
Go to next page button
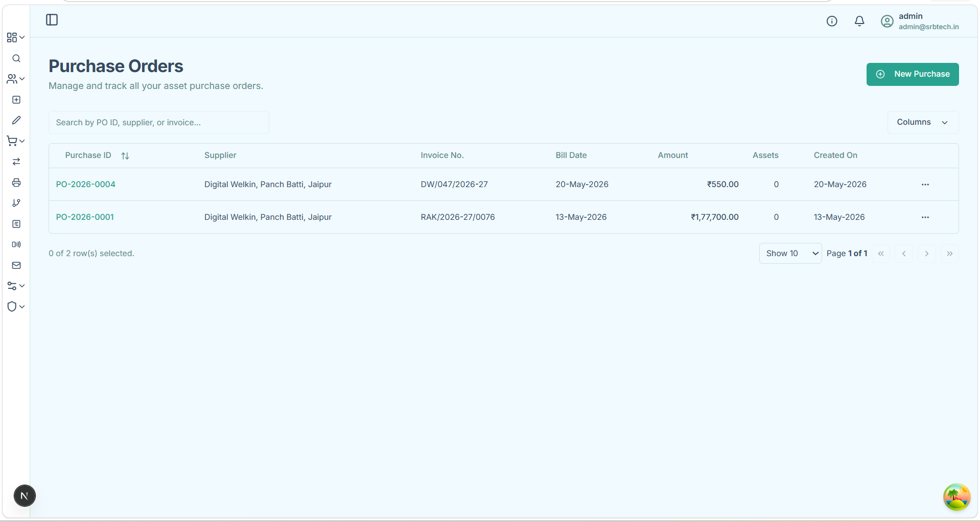[x=927, y=254]
